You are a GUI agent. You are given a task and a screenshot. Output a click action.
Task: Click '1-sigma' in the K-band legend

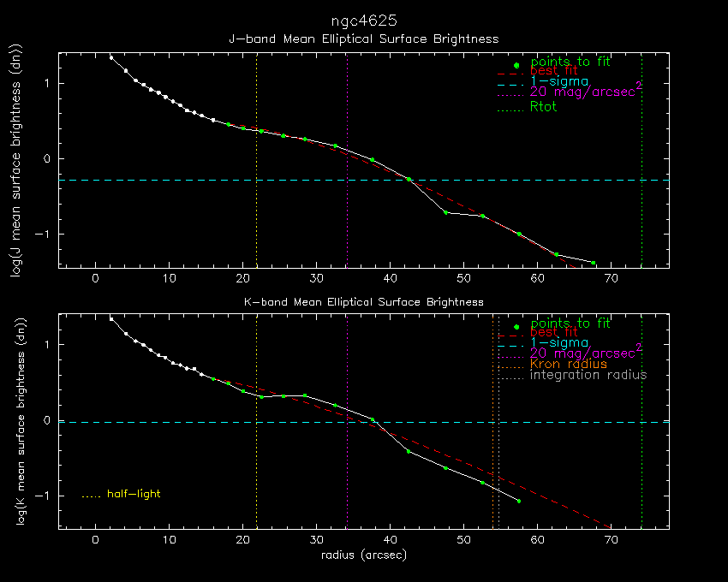pos(559,342)
